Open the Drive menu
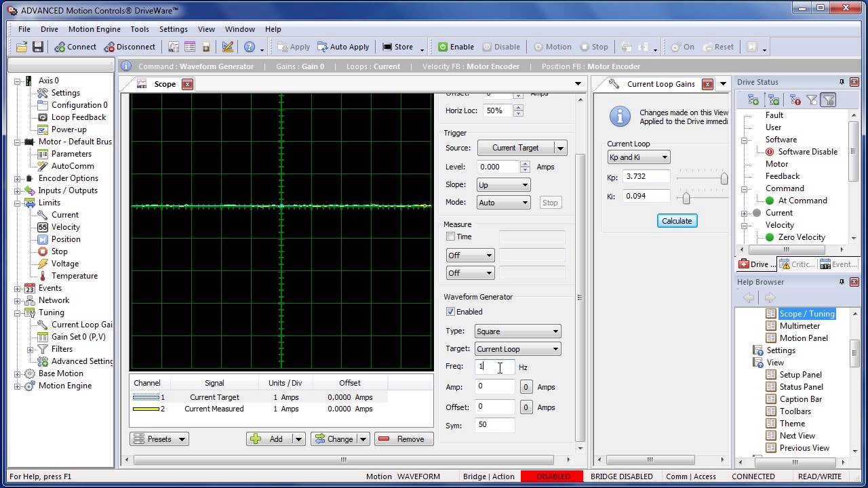Viewport: 868px width, 488px height. [x=50, y=29]
